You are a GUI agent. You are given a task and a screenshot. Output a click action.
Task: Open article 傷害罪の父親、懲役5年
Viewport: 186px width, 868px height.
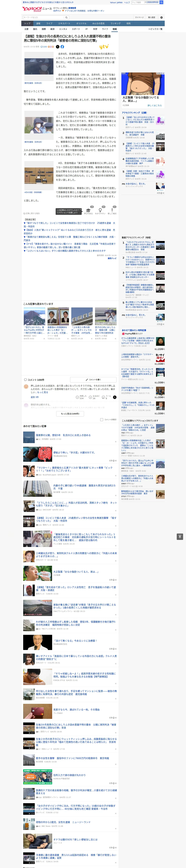coord(63,435)
